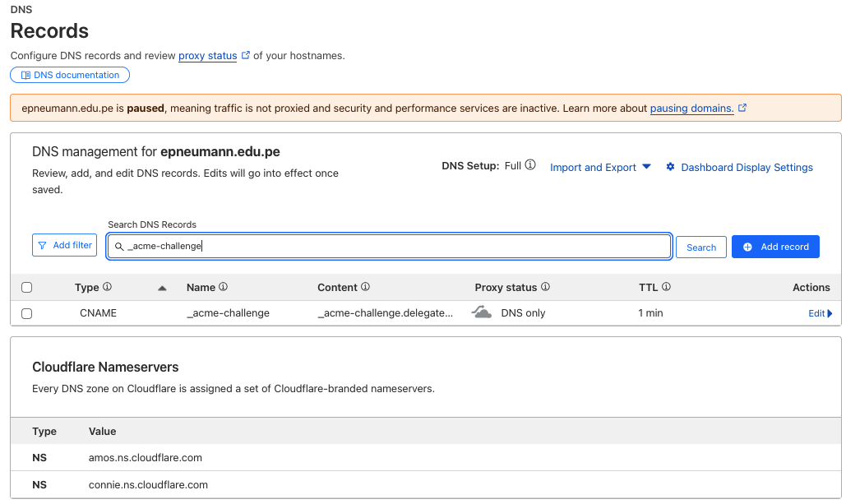This screenshot has height=504, width=846.
Task: Click the DNS Setup info icon
Action: (530, 165)
